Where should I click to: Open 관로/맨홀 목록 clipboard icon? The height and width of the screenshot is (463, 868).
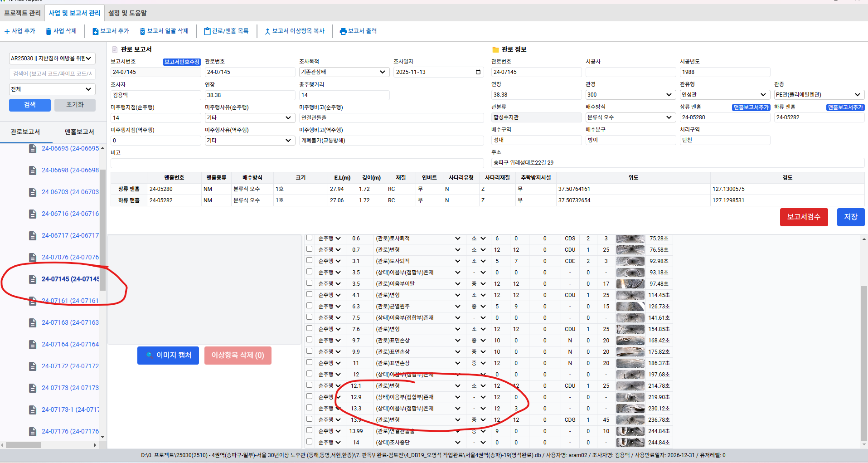pyautogui.click(x=207, y=31)
